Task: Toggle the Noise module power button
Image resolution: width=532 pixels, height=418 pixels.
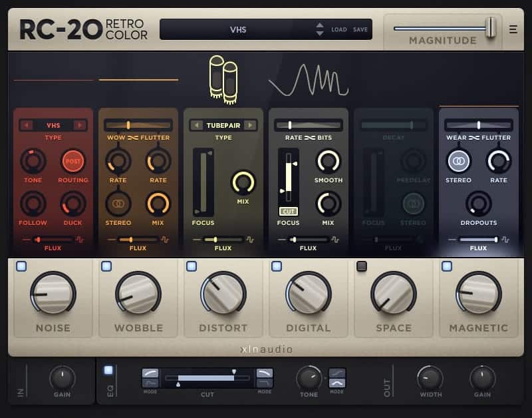Action: (x=21, y=266)
